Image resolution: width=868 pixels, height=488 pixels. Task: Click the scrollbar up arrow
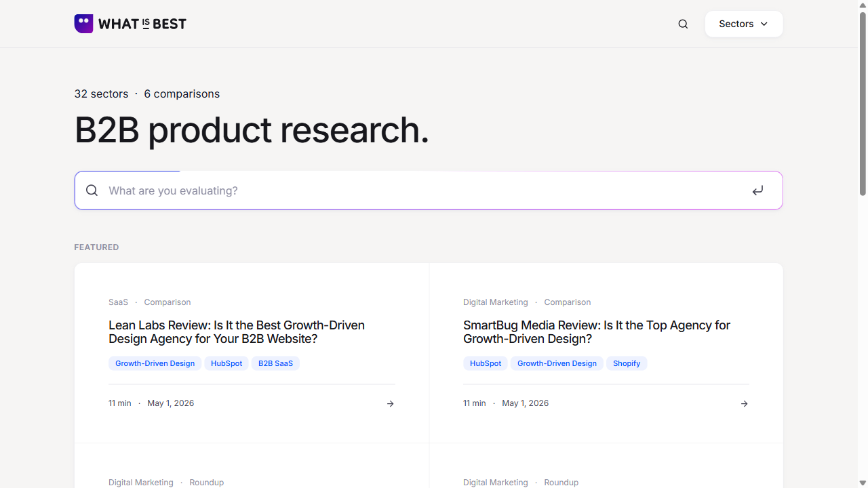863,5
